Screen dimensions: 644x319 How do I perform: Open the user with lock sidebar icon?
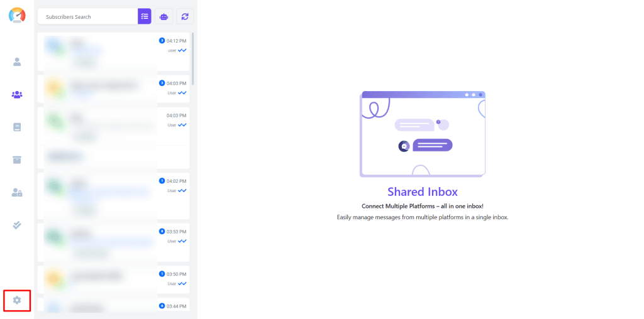pyautogui.click(x=17, y=192)
